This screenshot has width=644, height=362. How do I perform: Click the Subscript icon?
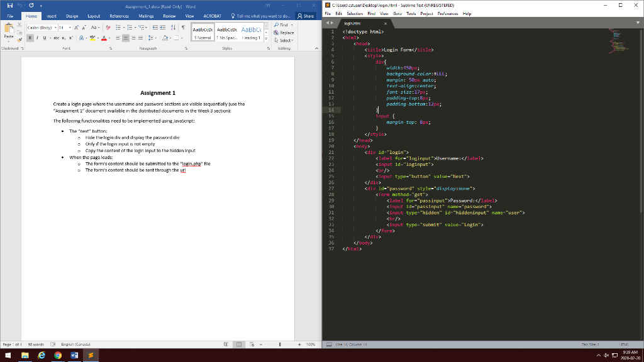pos(64,38)
